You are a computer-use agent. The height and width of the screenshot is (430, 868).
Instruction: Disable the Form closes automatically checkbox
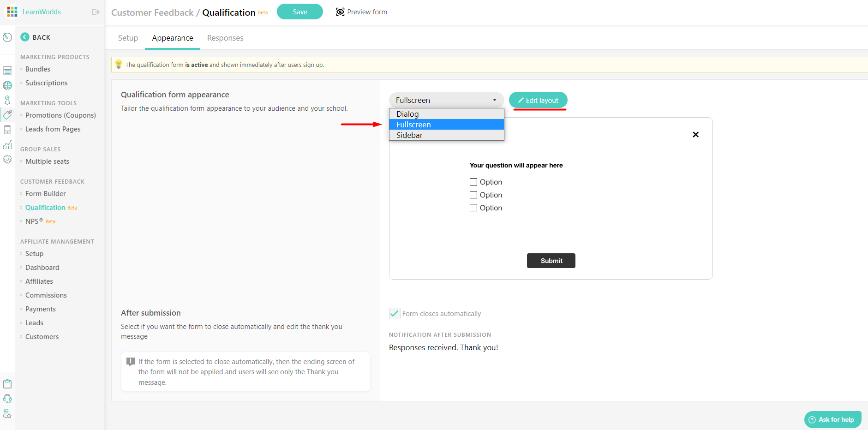click(x=394, y=313)
